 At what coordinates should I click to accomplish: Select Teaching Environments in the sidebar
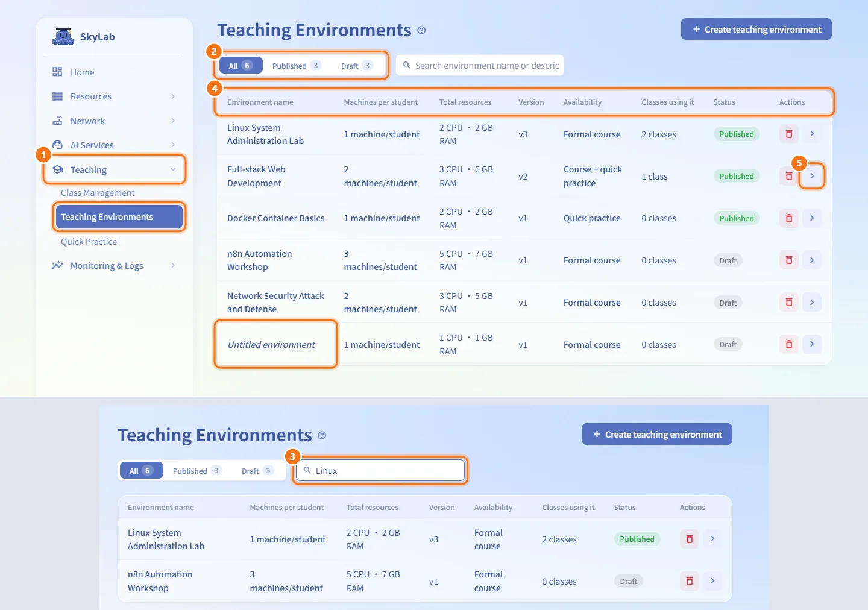tap(119, 217)
